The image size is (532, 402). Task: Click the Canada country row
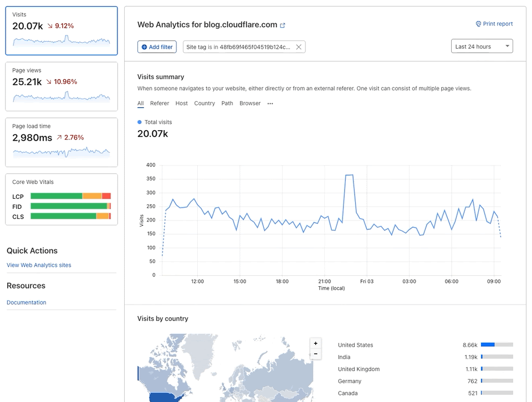(426, 393)
